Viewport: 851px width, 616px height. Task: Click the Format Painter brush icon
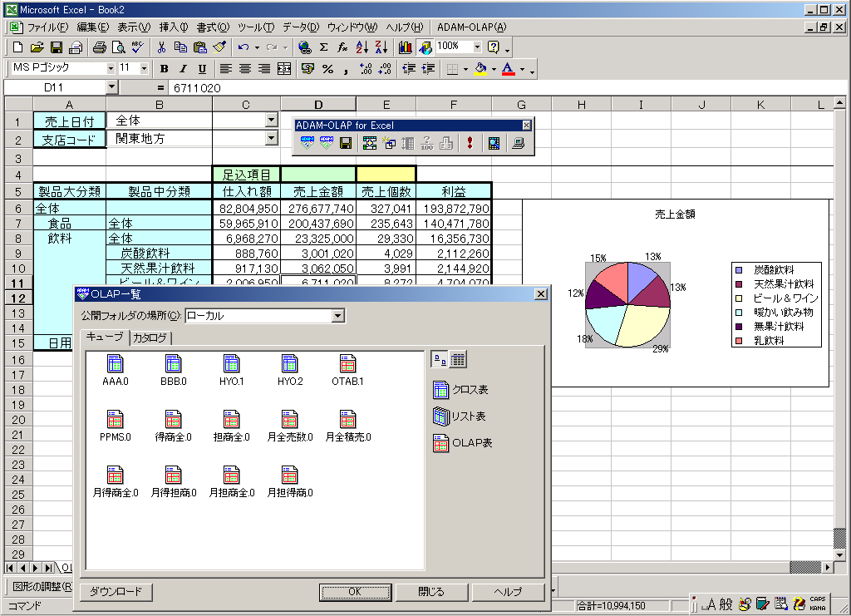tap(219, 47)
